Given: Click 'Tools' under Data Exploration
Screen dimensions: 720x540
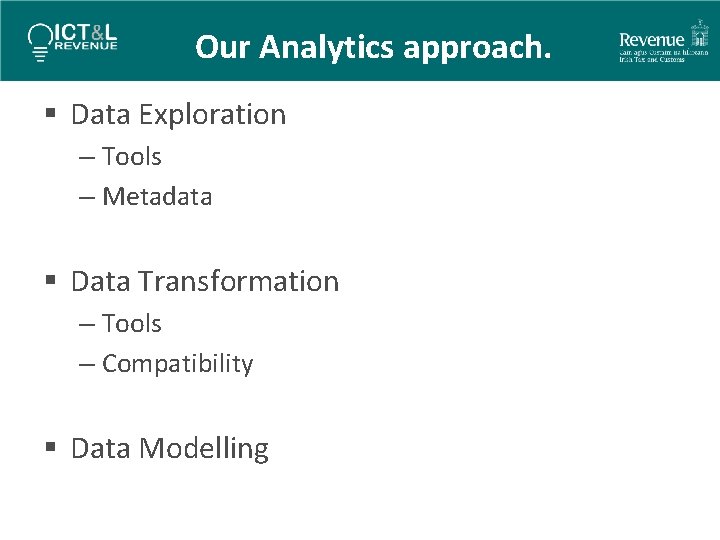Looking at the screenshot, I should pos(131,157).
